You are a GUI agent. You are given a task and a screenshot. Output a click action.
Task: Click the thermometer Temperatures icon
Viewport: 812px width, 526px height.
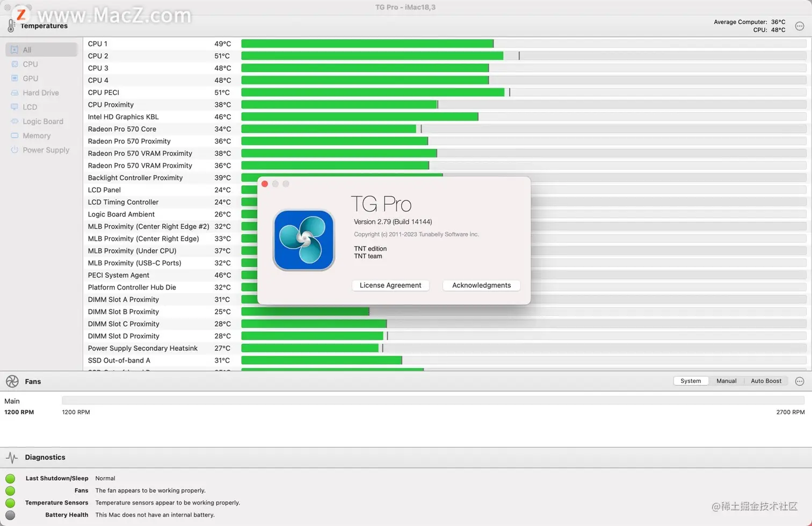pos(11,26)
